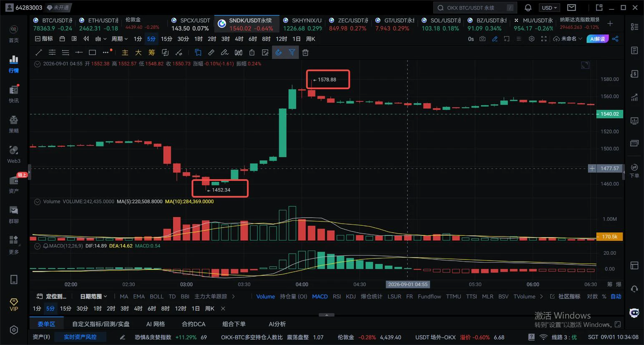Image resolution: width=644 pixels, height=345 pixels.
Task: Select the rectangle drawing tool
Action: click(x=92, y=52)
